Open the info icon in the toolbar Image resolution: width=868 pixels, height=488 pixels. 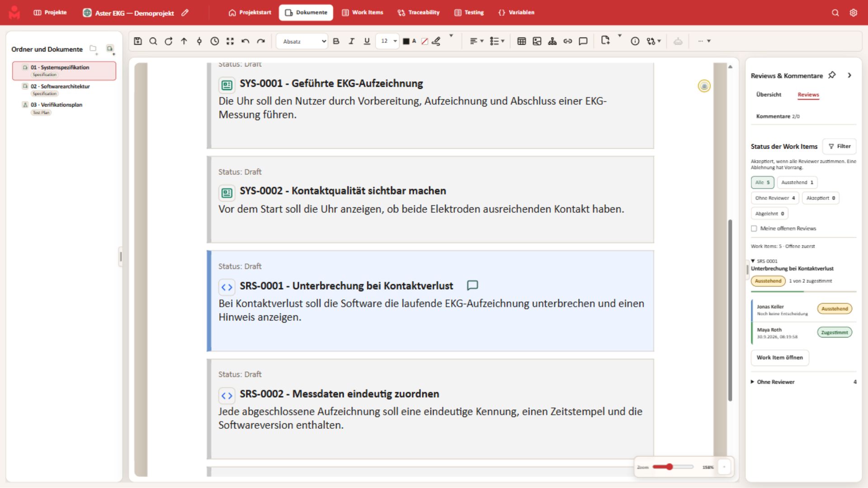click(x=635, y=41)
